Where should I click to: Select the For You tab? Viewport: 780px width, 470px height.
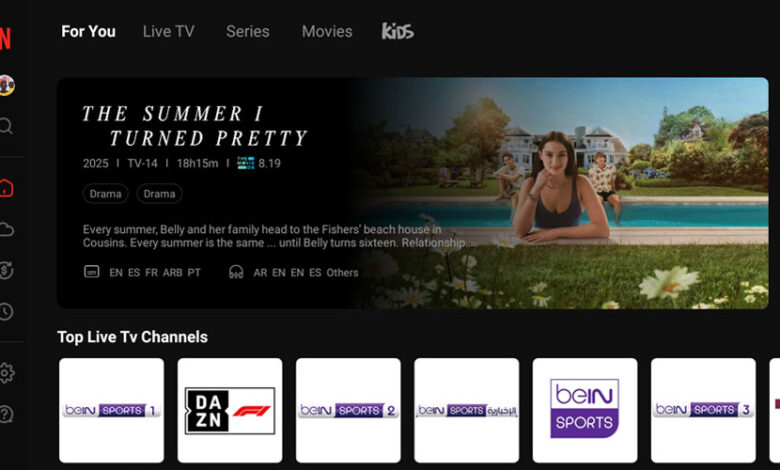(89, 31)
